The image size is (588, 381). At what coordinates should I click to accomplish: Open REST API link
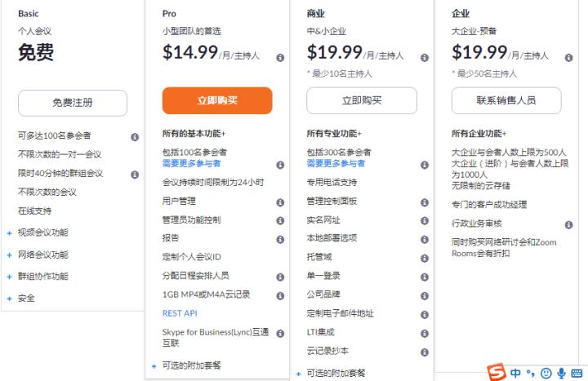180,313
